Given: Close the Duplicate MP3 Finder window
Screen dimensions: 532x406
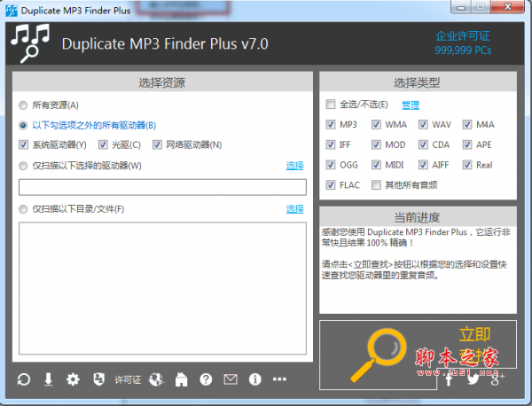Looking at the screenshot, I should pos(507,7).
